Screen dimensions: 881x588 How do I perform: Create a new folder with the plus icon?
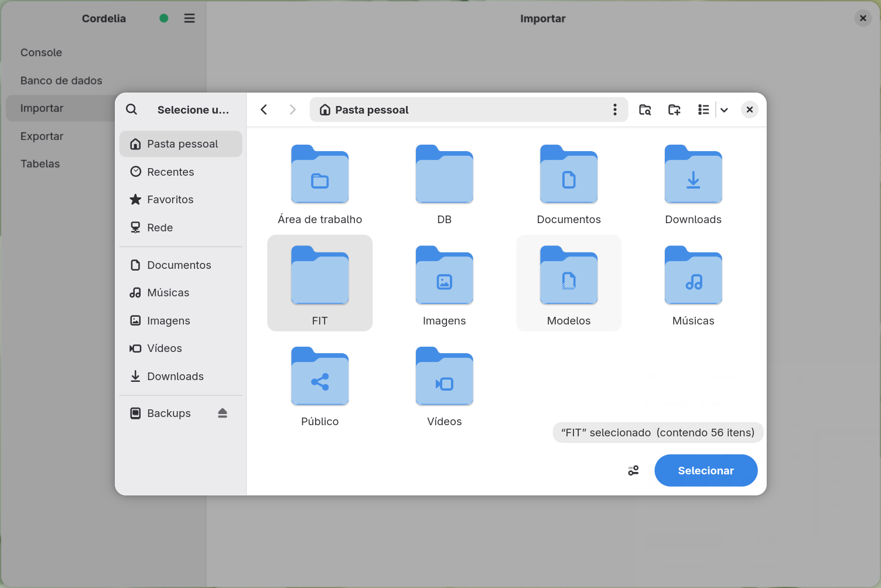674,110
